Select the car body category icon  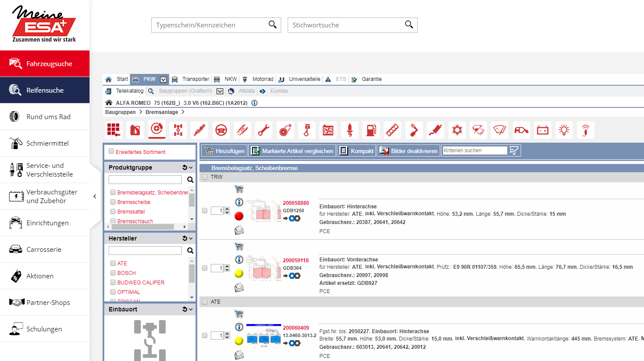click(x=521, y=130)
